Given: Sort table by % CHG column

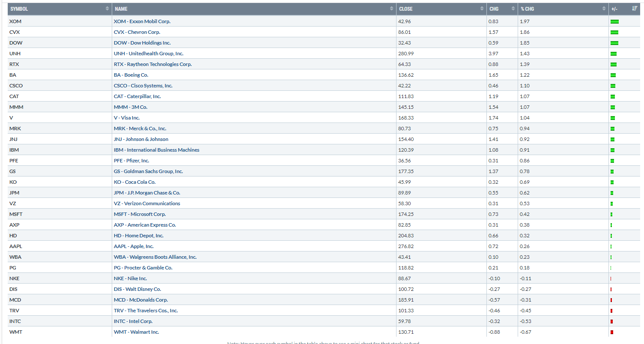Looking at the screenshot, I should 563,9.
